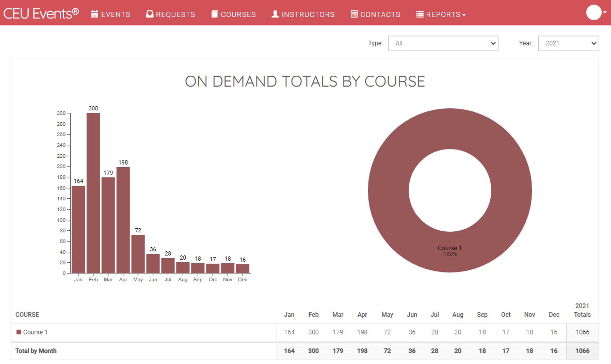The image size is (611, 364).
Task: Click the lines icon beside Reports
Action: 420,14
